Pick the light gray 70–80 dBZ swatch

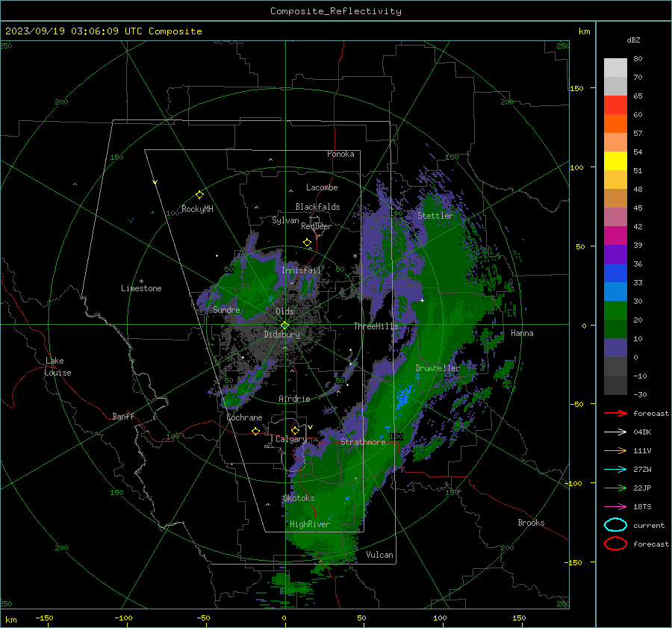pos(615,68)
